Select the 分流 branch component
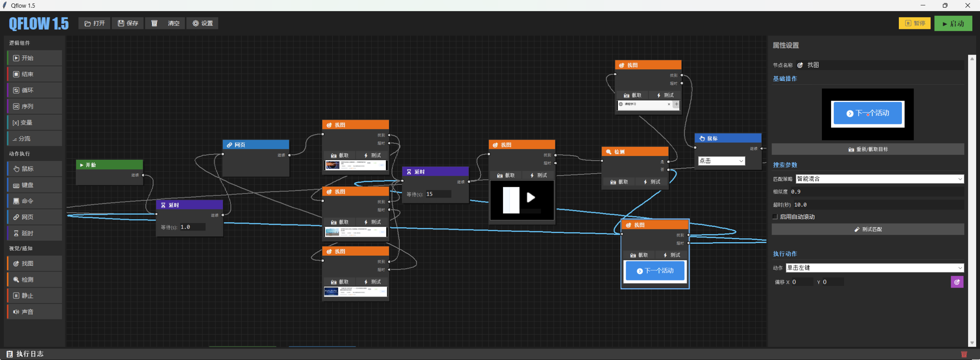 point(34,139)
